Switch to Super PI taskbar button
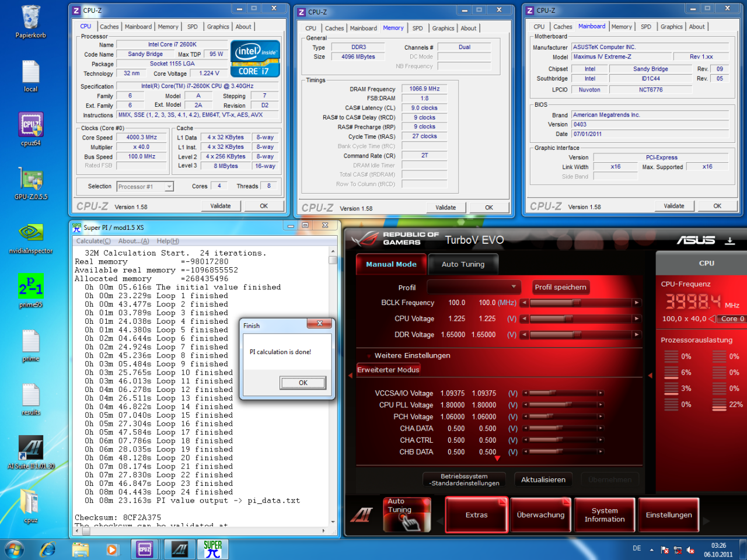 tap(212, 549)
